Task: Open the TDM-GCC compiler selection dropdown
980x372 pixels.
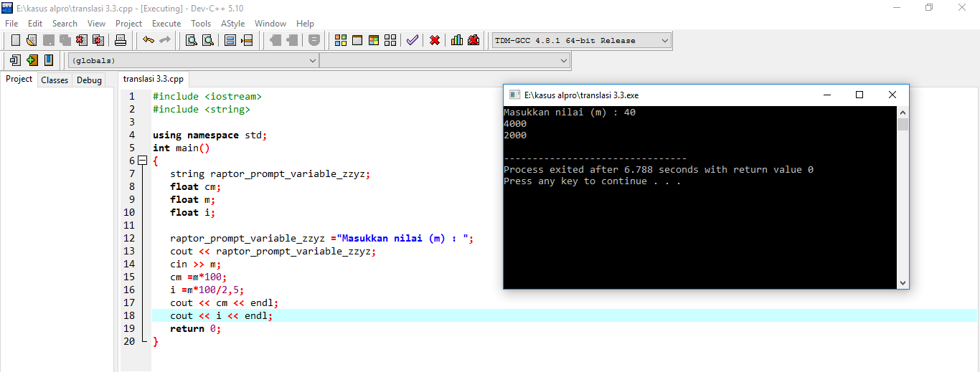Action: coord(582,40)
